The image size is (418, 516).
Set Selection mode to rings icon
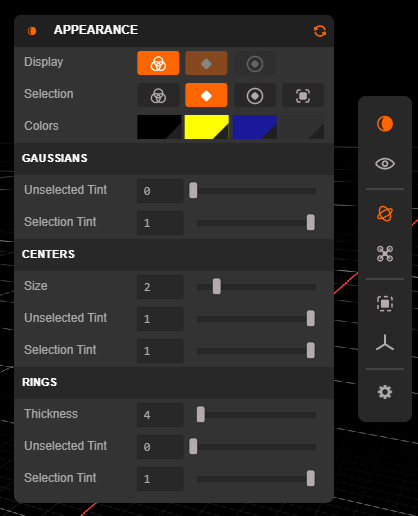click(x=255, y=95)
